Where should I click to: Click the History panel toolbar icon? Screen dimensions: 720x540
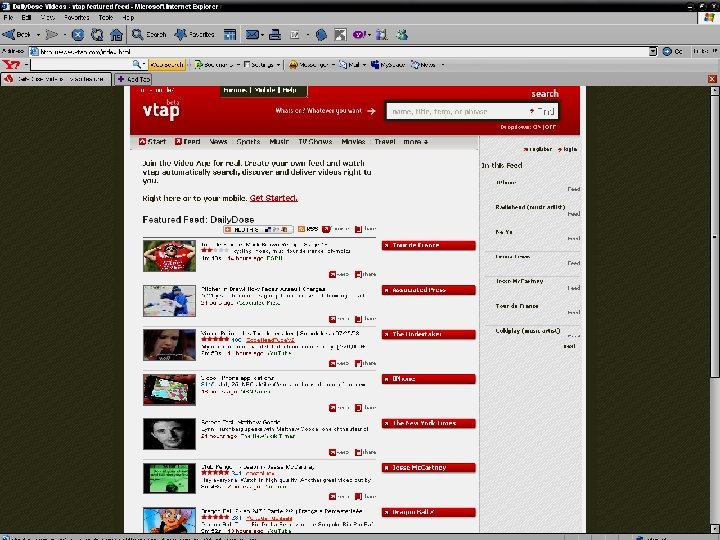tap(230, 34)
